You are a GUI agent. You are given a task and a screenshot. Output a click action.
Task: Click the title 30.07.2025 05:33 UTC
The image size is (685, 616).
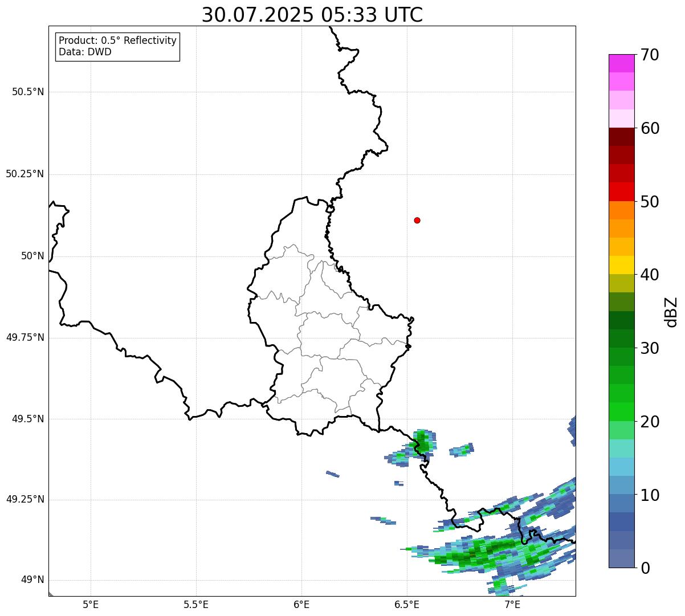click(312, 15)
